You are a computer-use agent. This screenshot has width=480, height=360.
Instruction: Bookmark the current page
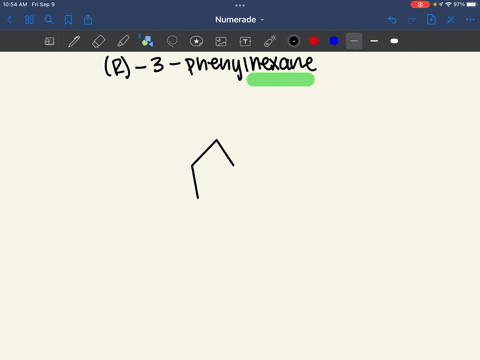pyautogui.click(x=68, y=20)
